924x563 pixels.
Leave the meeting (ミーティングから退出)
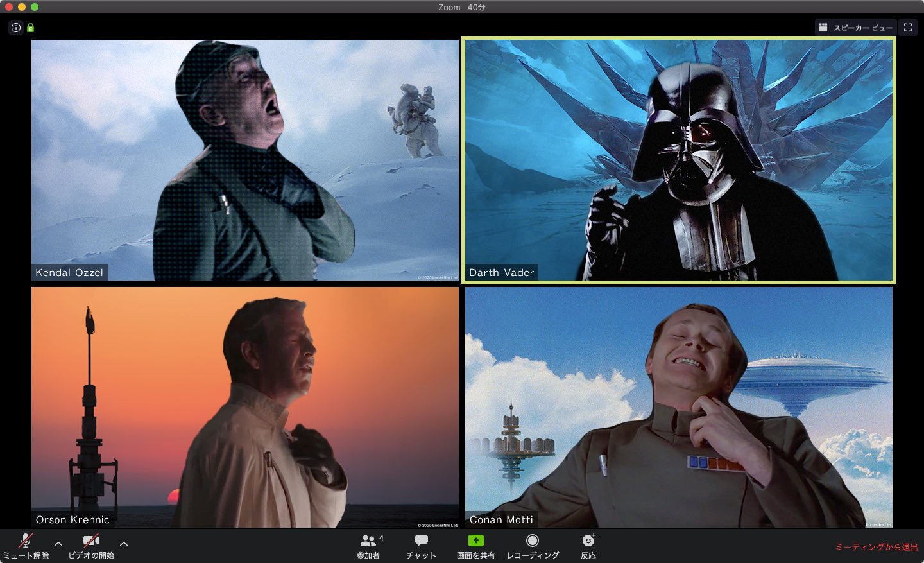877,547
